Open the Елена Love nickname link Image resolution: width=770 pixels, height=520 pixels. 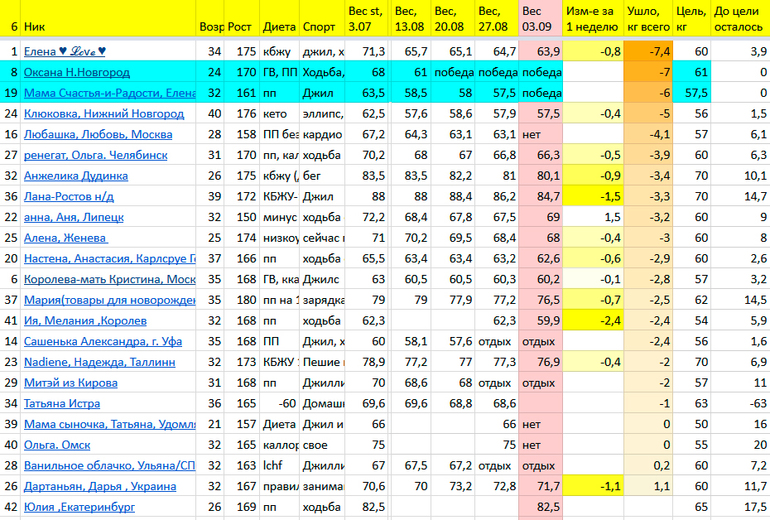65,52
